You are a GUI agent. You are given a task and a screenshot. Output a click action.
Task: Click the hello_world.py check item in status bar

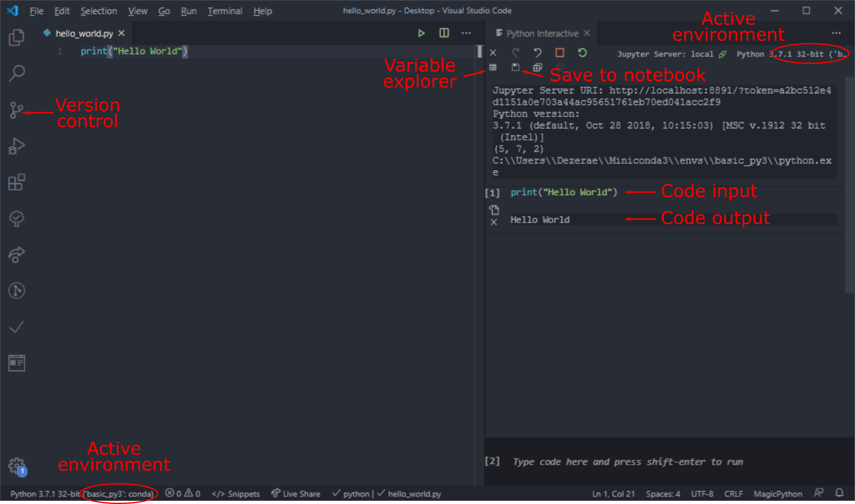[x=409, y=494]
